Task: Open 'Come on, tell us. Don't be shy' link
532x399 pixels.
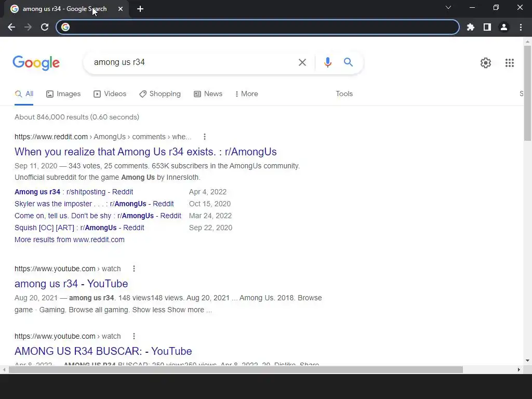Action: 98,216
